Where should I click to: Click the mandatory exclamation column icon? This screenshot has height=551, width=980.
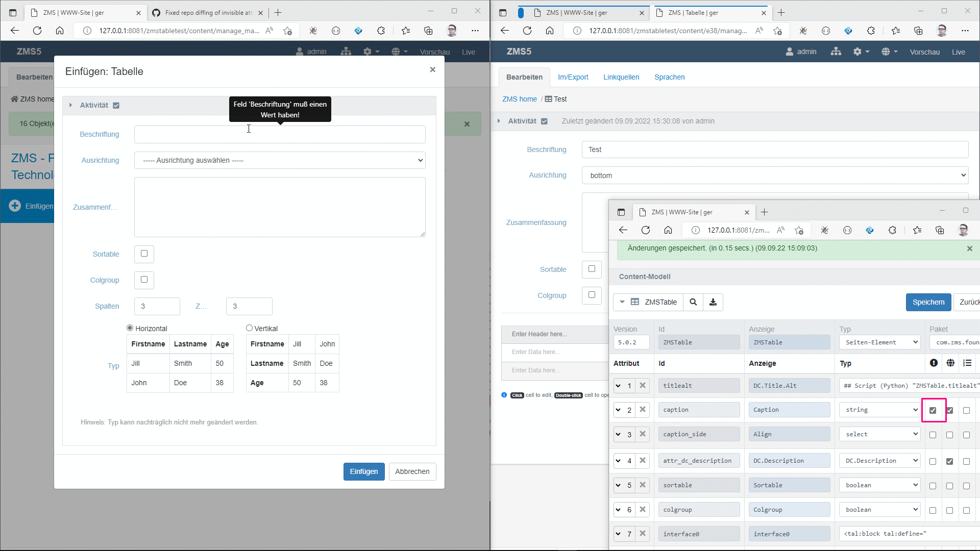(934, 363)
